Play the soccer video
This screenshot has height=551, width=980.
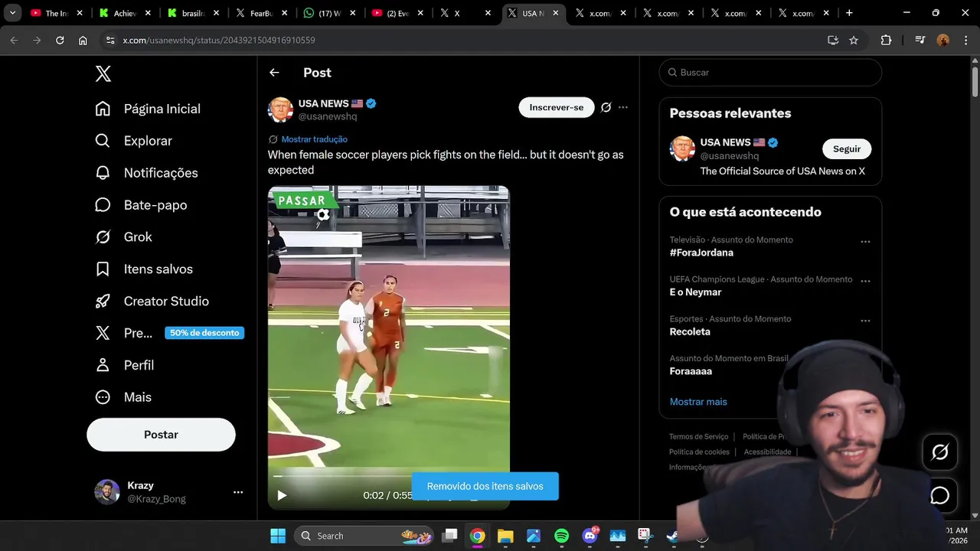click(282, 495)
